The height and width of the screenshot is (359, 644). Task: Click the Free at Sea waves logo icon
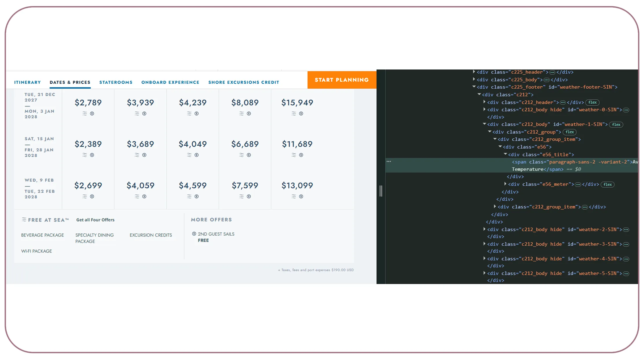click(24, 219)
